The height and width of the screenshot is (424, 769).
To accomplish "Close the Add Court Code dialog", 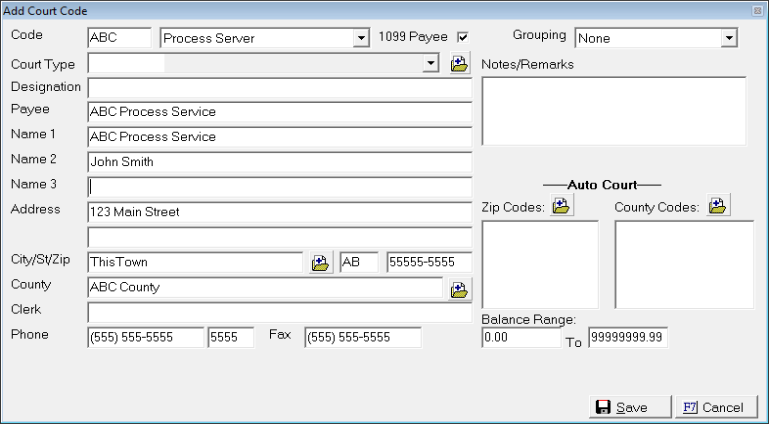I will (x=758, y=9).
